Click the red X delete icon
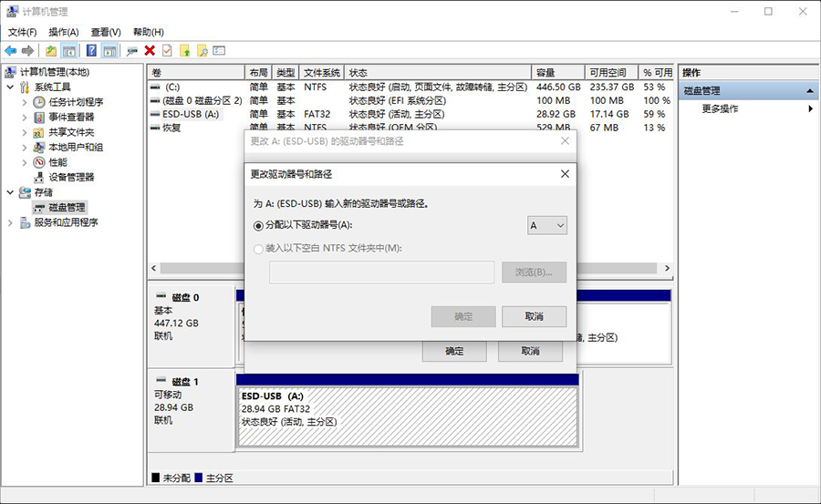This screenshot has height=504, width=821. tap(150, 51)
